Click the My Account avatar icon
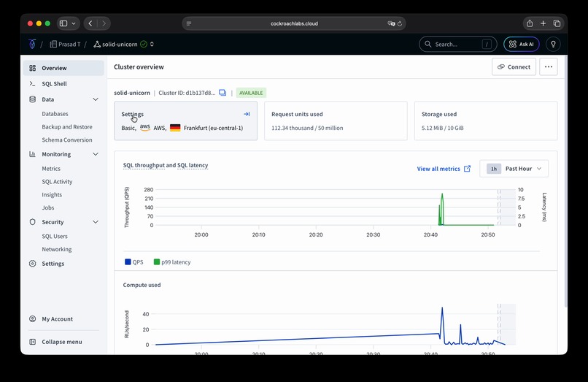 point(33,319)
